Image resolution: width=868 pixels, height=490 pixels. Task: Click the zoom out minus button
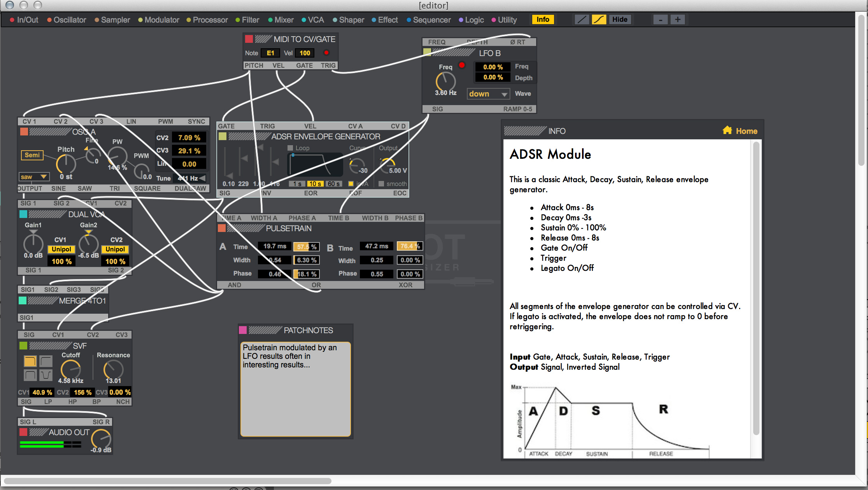point(660,19)
